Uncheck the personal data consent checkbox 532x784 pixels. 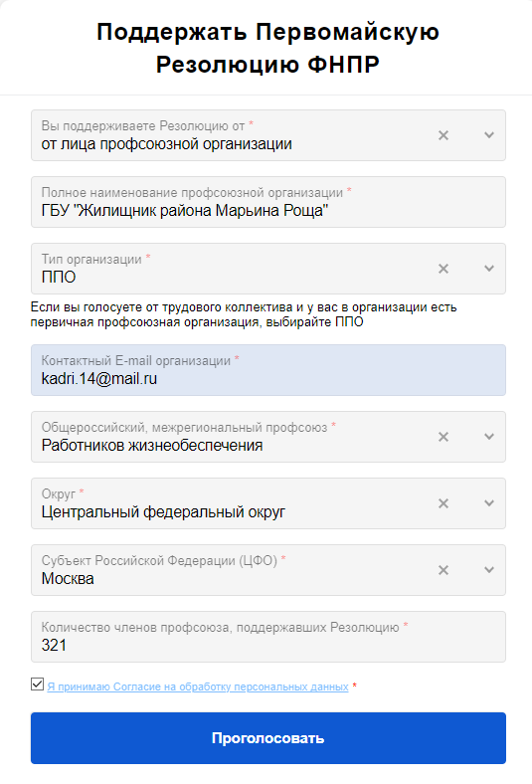click(x=37, y=684)
